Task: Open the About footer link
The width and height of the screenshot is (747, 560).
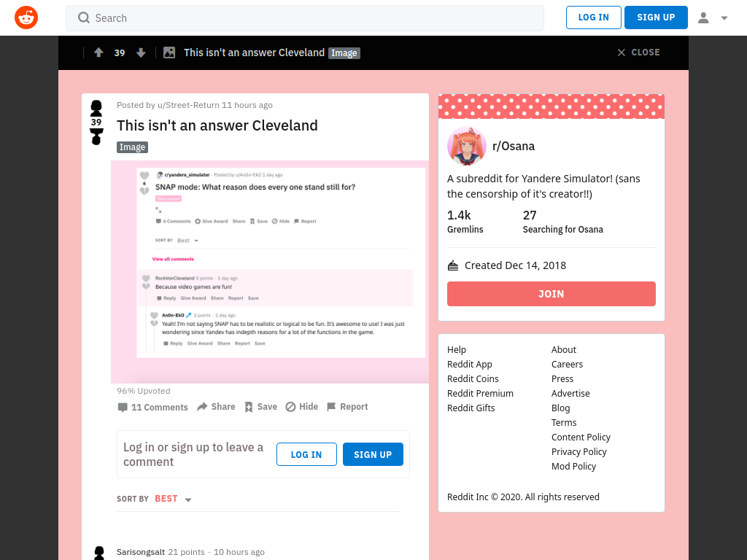Action: pyautogui.click(x=564, y=349)
